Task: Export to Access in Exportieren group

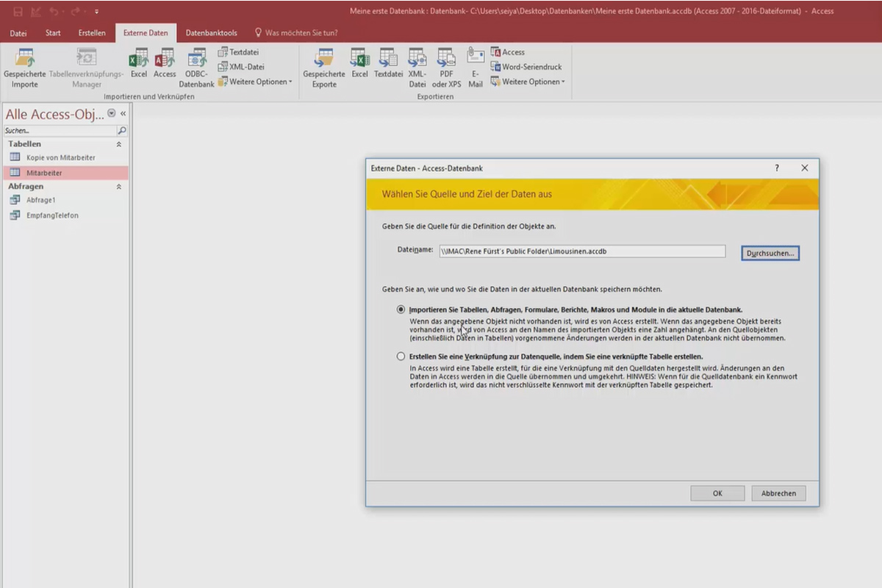Action: (507, 52)
